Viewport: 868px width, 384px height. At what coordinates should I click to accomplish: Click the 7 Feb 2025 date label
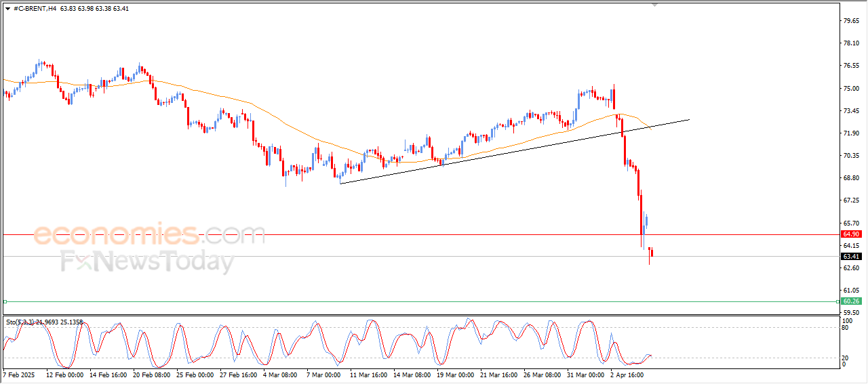pyautogui.click(x=18, y=374)
